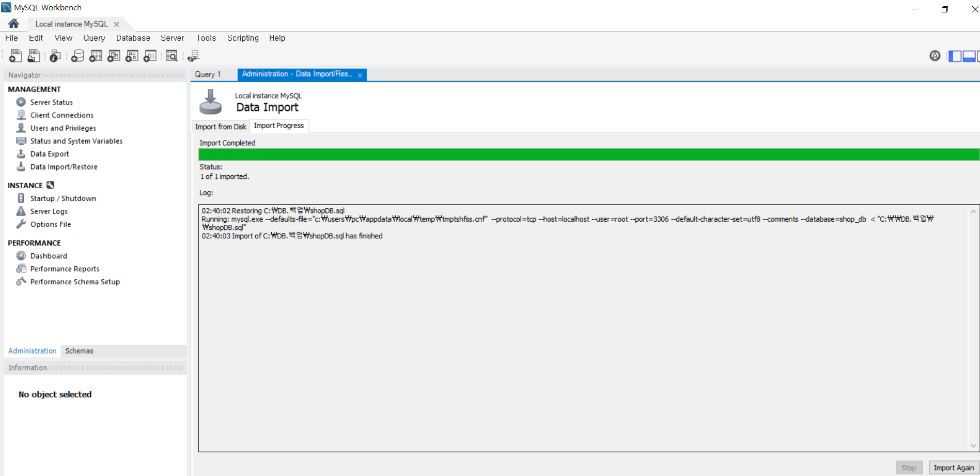Open the Server menu
This screenshot has height=476, width=980.
(x=173, y=38)
